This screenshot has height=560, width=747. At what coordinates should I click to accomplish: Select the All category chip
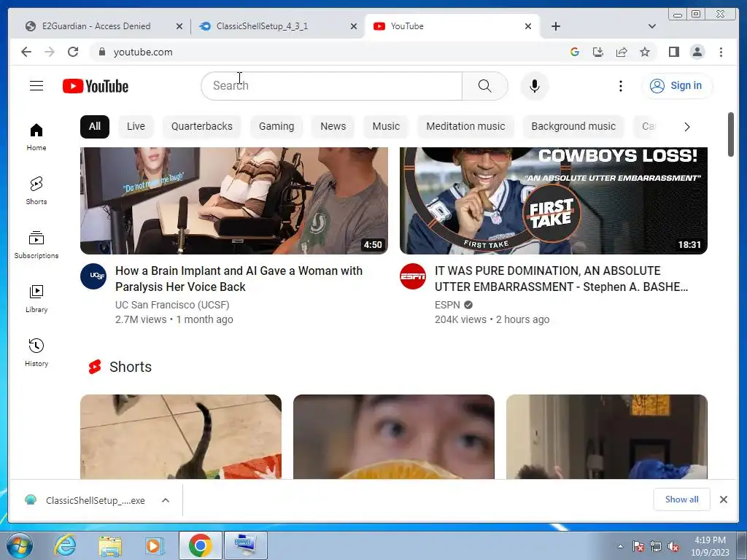pyautogui.click(x=95, y=126)
